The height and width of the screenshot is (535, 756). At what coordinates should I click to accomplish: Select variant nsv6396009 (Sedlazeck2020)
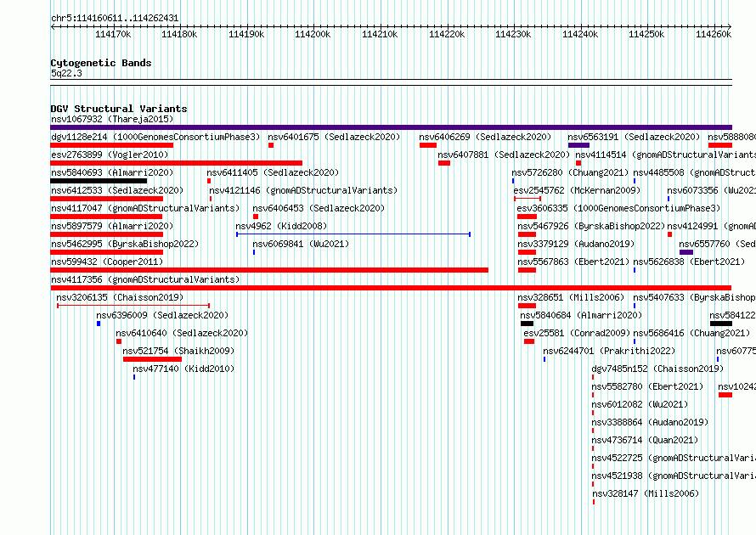click(x=162, y=315)
